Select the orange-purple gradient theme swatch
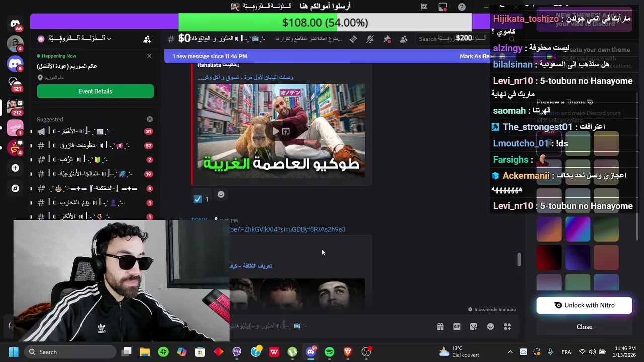 pos(549,229)
